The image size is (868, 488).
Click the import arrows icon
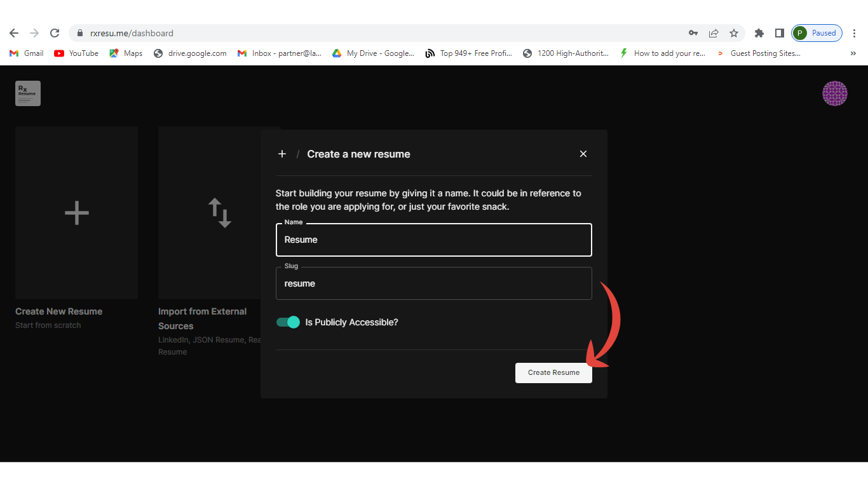(219, 213)
